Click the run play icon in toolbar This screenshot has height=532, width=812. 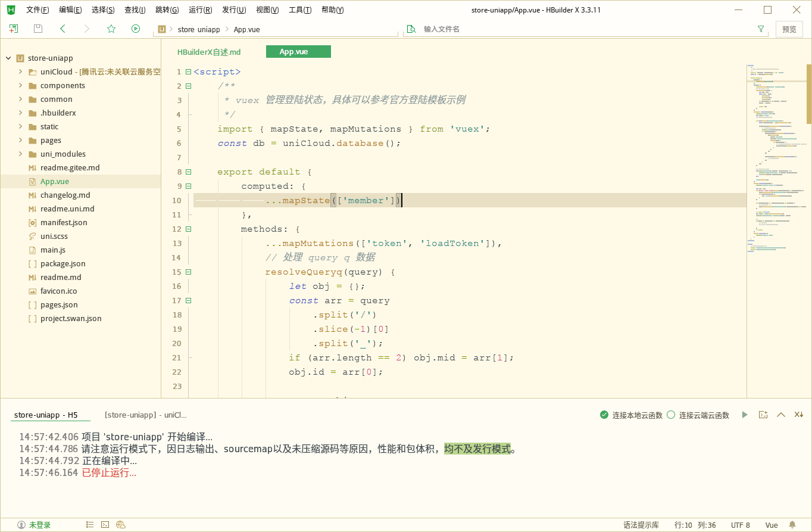point(136,29)
